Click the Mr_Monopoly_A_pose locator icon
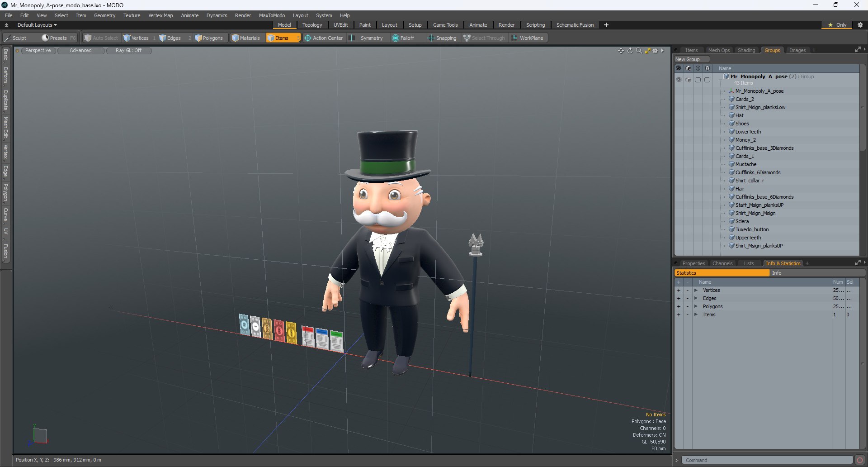The width and height of the screenshot is (868, 467). pyautogui.click(x=731, y=91)
